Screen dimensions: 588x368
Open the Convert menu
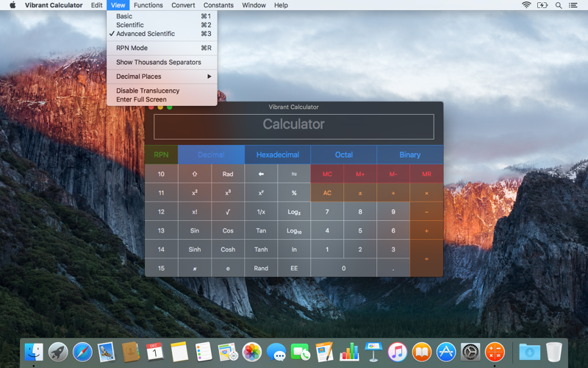click(x=183, y=5)
